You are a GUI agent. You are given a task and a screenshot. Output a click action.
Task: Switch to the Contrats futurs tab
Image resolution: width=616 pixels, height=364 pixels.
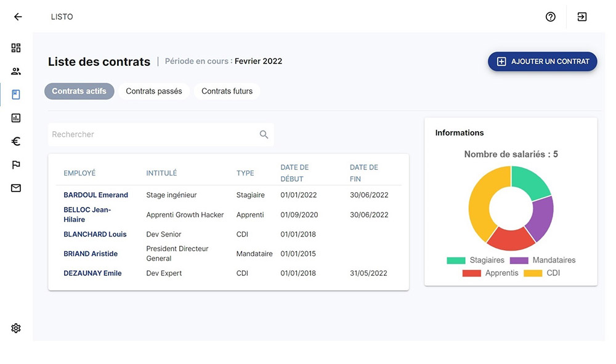[227, 91]
